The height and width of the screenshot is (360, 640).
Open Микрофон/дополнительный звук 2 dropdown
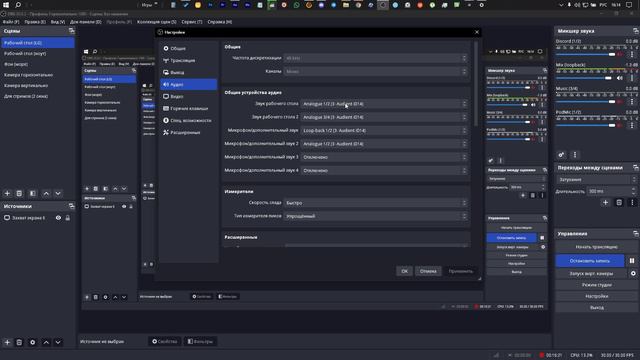tap(384, 144)
